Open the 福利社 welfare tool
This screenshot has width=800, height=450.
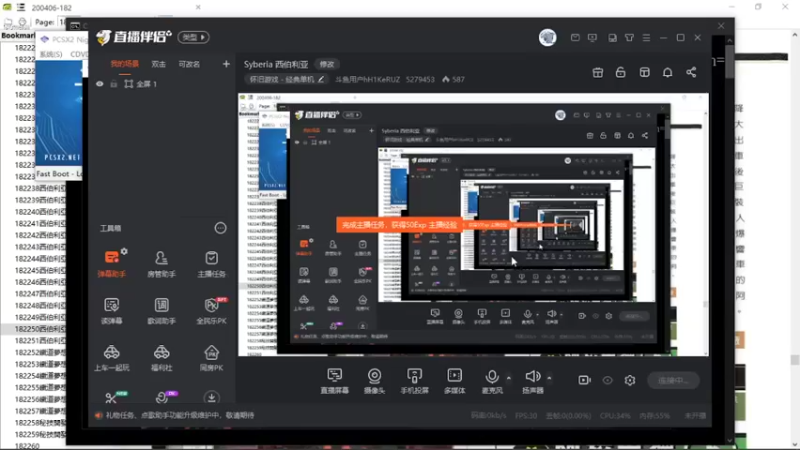(x=161, y=358)
